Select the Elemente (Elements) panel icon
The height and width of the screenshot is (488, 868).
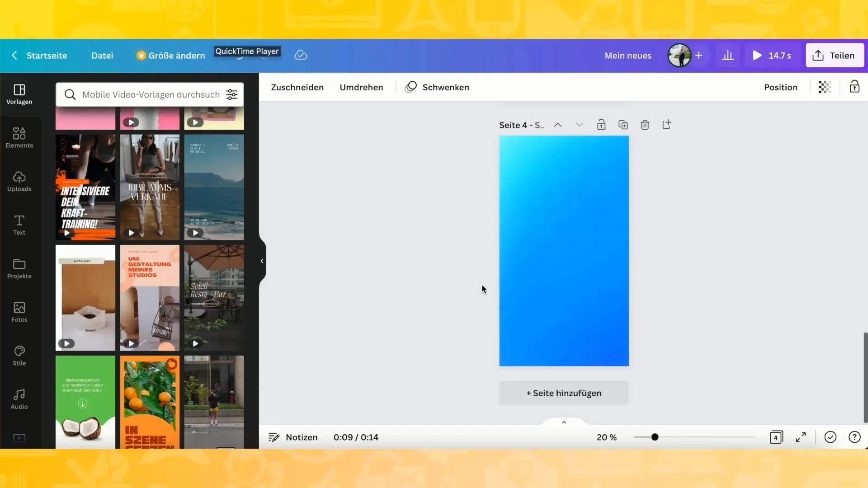point(19,137)
